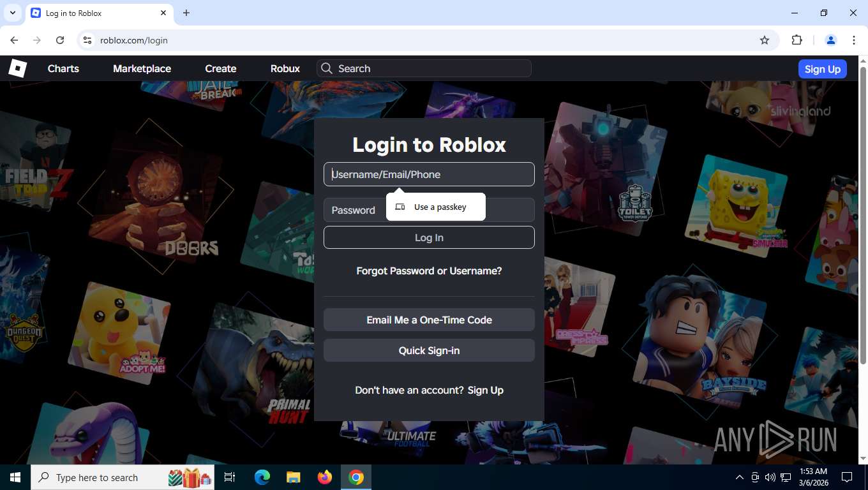Click the browser address bar URL

[134, 40]
